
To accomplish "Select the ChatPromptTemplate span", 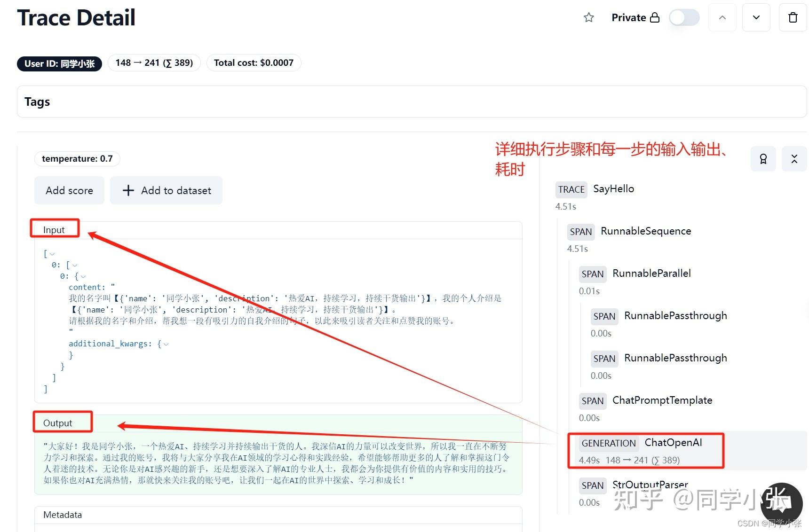I will [x=662, y=400].
